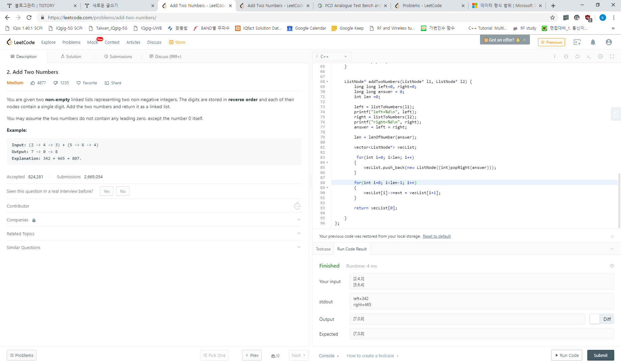Reload the browser page
621x364 pixels.
29,18
